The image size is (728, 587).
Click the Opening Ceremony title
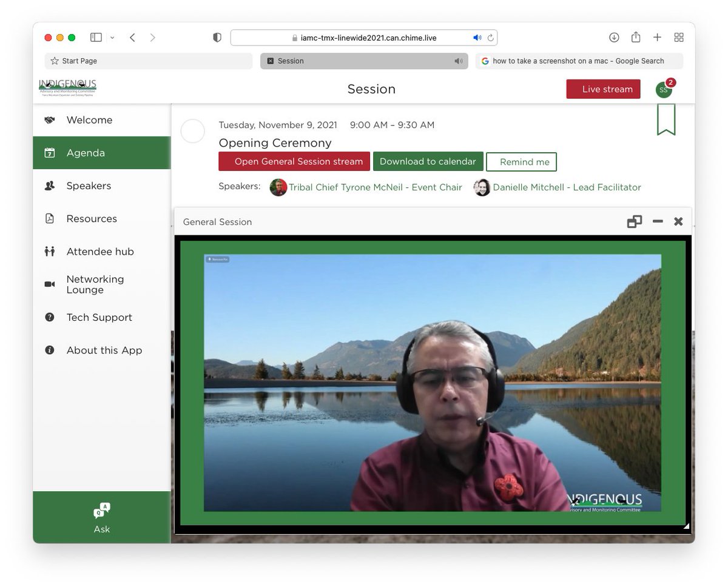pos(275,143)
